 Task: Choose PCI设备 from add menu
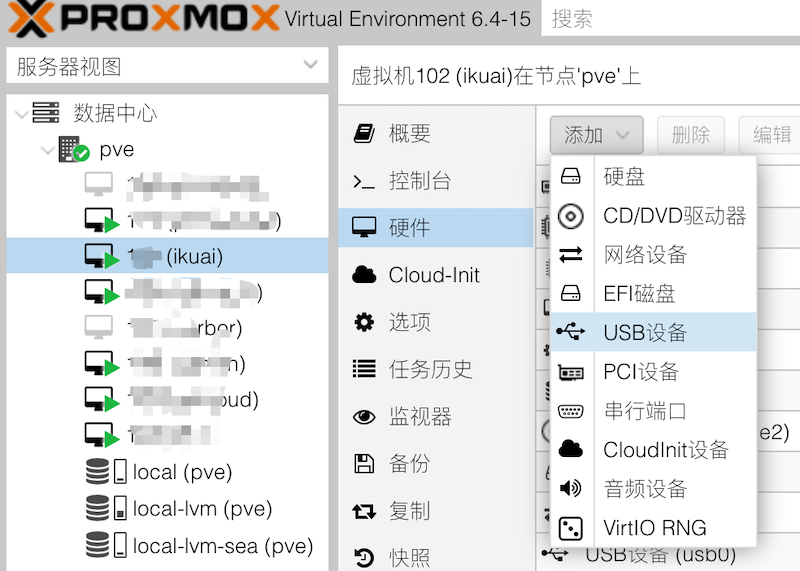click(x=654, y=371)
